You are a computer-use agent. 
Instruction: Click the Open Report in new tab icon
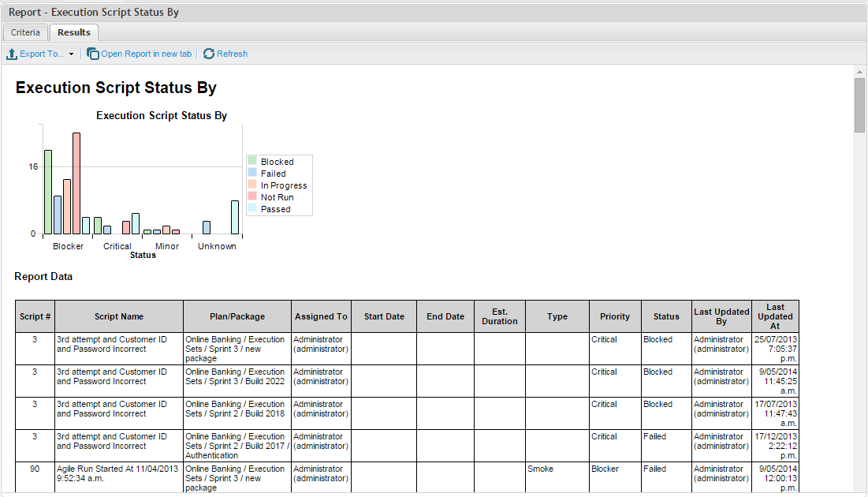pos(93,54)
